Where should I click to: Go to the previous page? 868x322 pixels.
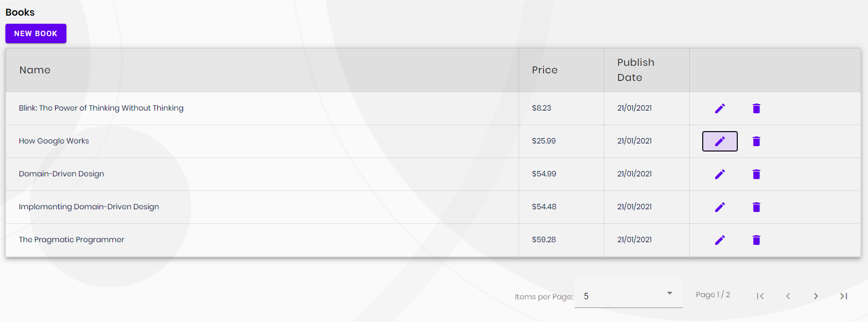(x=788, y=296)
